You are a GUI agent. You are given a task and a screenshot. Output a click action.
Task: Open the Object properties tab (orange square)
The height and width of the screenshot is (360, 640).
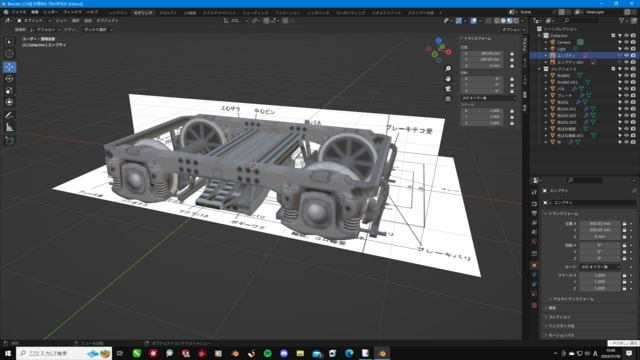534,265
